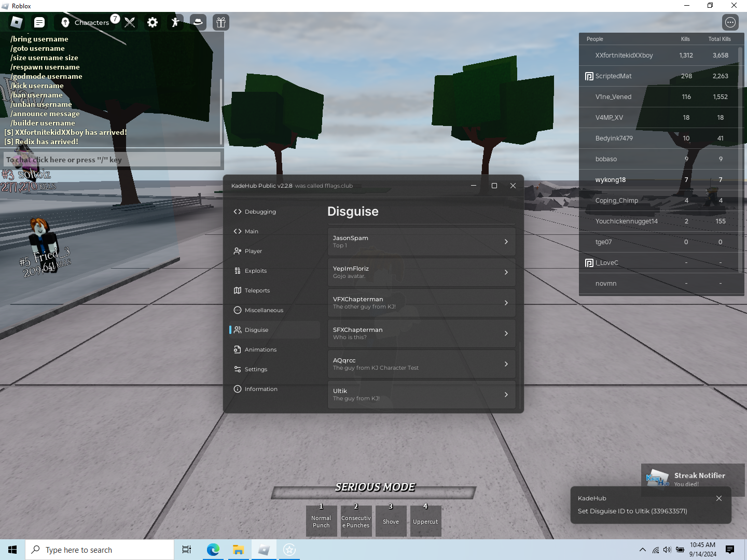This screenshot has height=560, width=747.
Task: Select ScriptedMat in the leaderboard
Action: [x=661, y=76]
